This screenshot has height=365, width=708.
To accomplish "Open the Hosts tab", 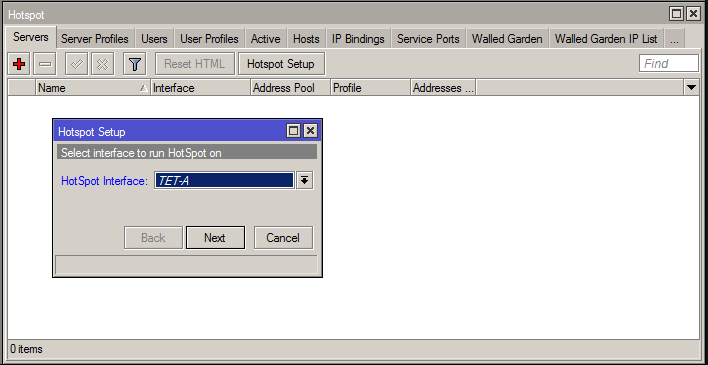I will [306, 39].
